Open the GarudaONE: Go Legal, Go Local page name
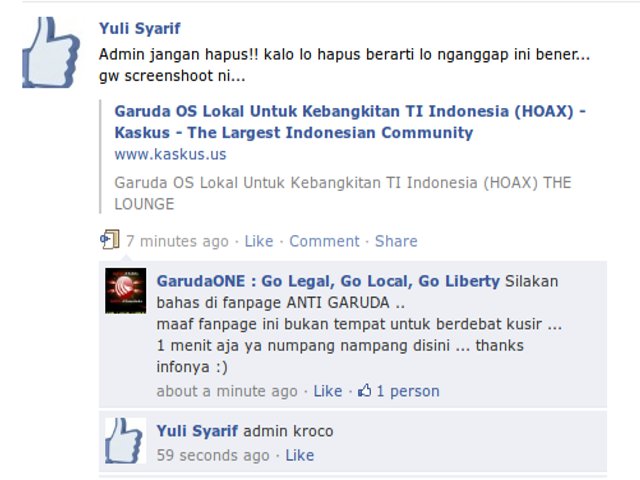This screenshot has width=640, height=480. click(328, 281)
